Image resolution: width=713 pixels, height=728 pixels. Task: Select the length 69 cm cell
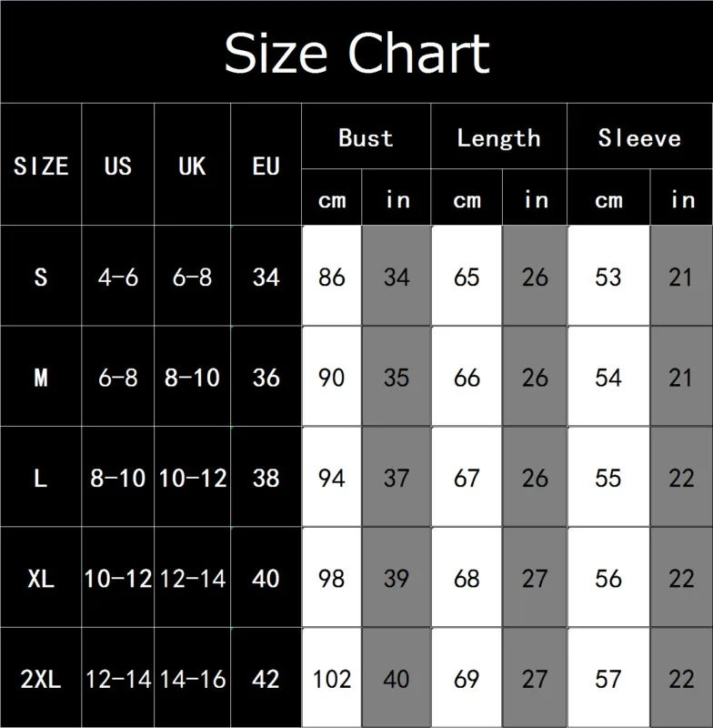point(467,678)
